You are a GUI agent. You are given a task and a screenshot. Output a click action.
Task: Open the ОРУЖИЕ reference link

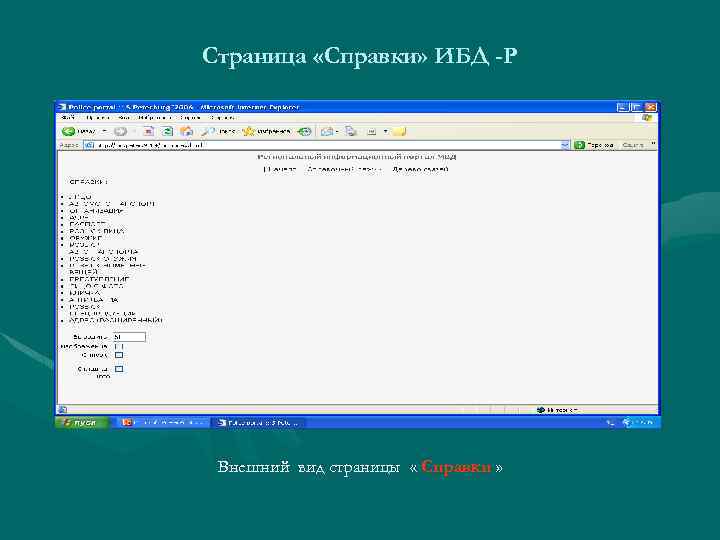click(x=85, y=238)
